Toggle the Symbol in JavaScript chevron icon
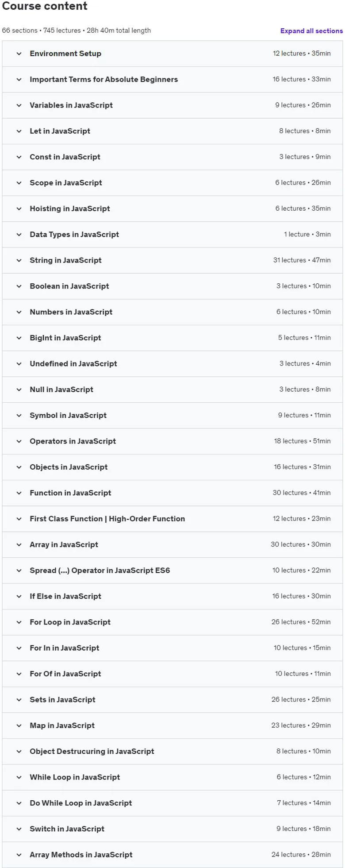 (19, 416)
